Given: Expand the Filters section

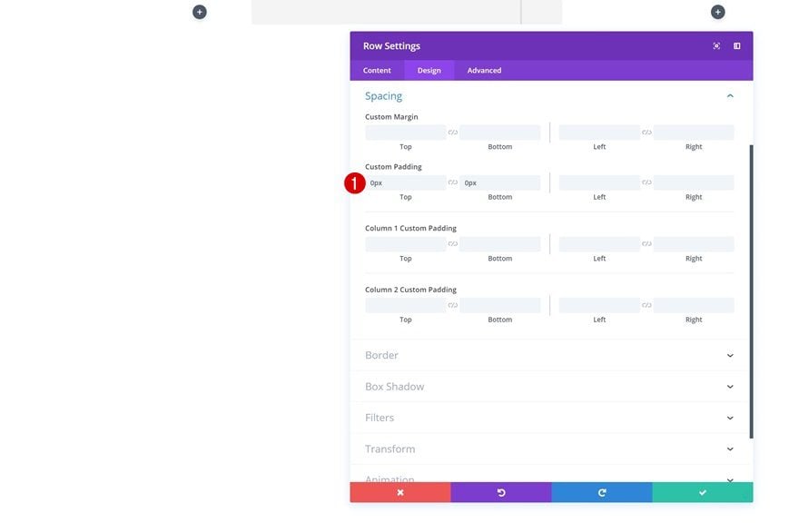Looking at the screenshot, I should 551,418.
